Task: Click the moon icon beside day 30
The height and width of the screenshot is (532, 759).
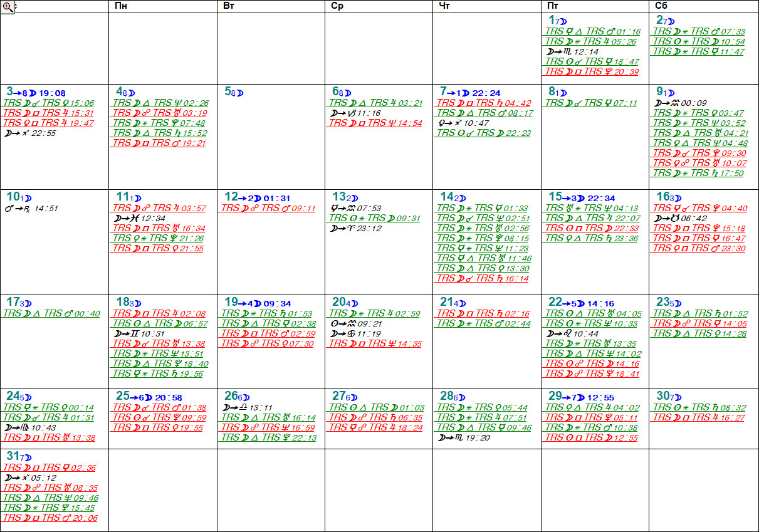Action: click(674, 397)
